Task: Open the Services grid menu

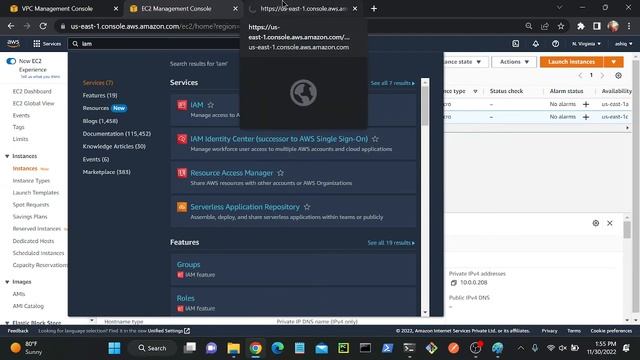Action: [47, 44]
